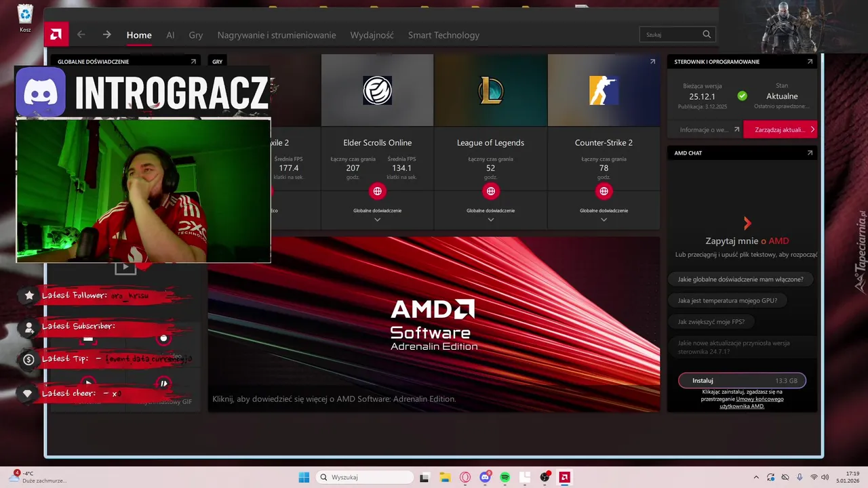Click the League of Legends title text
This screenshot has width=868, height=488.
coord(490,143)
